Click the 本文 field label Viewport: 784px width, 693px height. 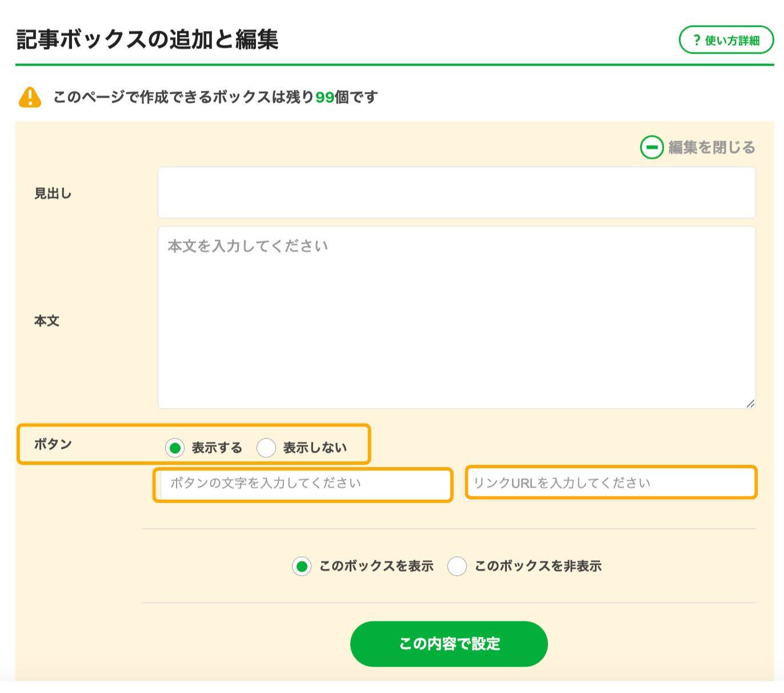47,321
